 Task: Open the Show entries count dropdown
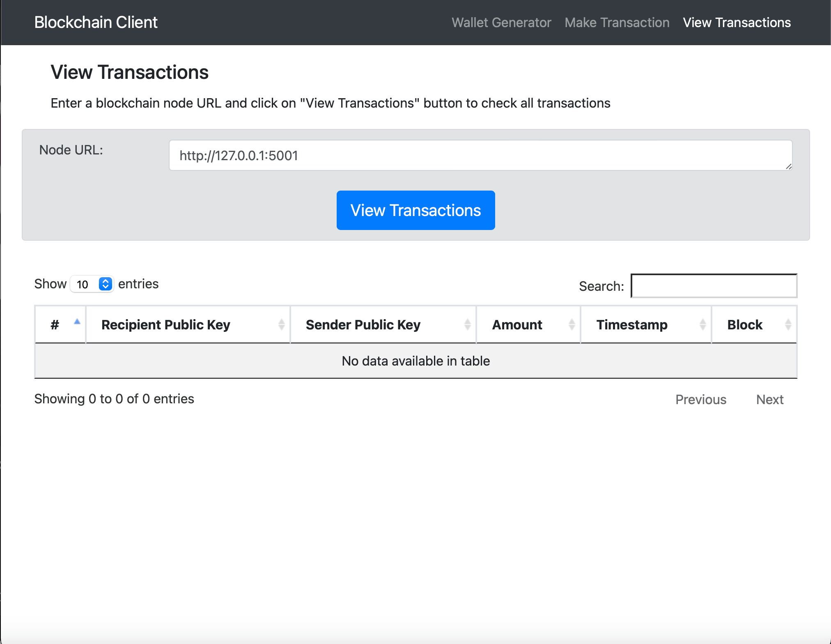pos(92,284)
